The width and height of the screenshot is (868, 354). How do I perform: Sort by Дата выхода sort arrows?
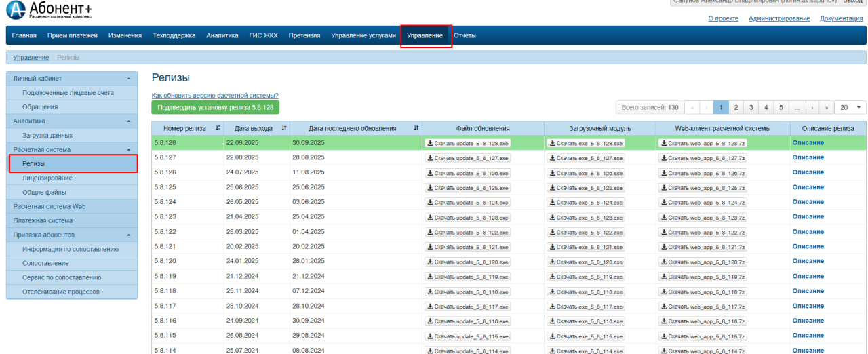click(283, 128)
